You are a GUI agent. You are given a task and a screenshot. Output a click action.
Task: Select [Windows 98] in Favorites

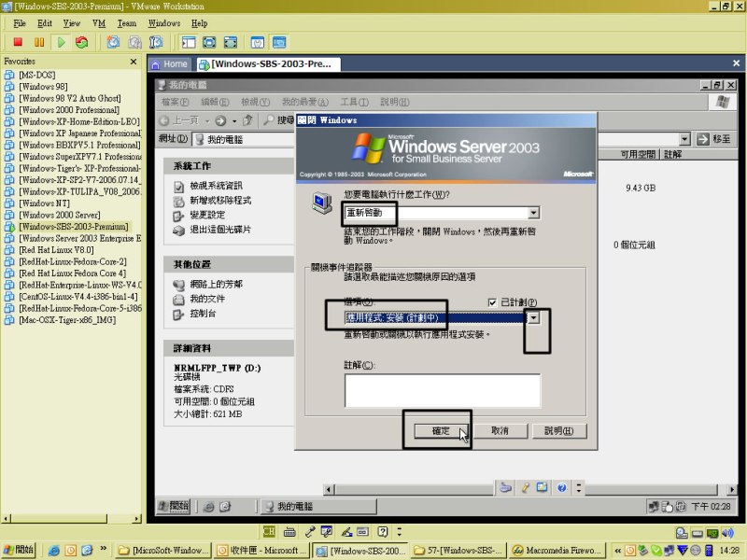(43, 87)
